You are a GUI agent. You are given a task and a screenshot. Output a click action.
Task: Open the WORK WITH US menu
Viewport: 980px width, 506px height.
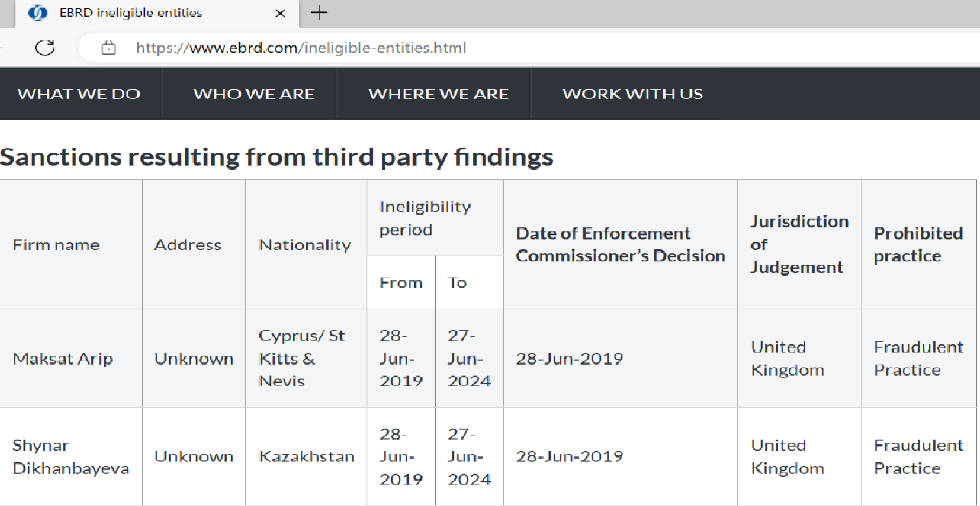click(632, 93)
